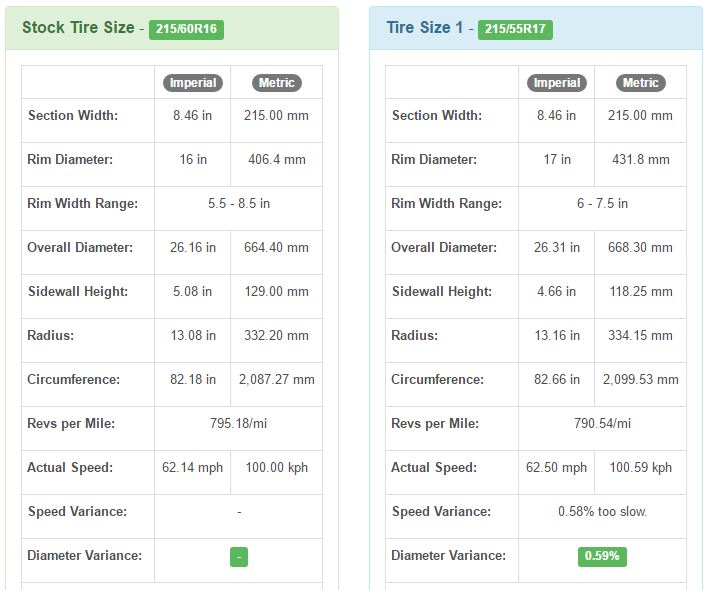Viewport: 708px width, 590px height.
Task: Click the 2,099.53 mm circumference value
Action: 640,380
